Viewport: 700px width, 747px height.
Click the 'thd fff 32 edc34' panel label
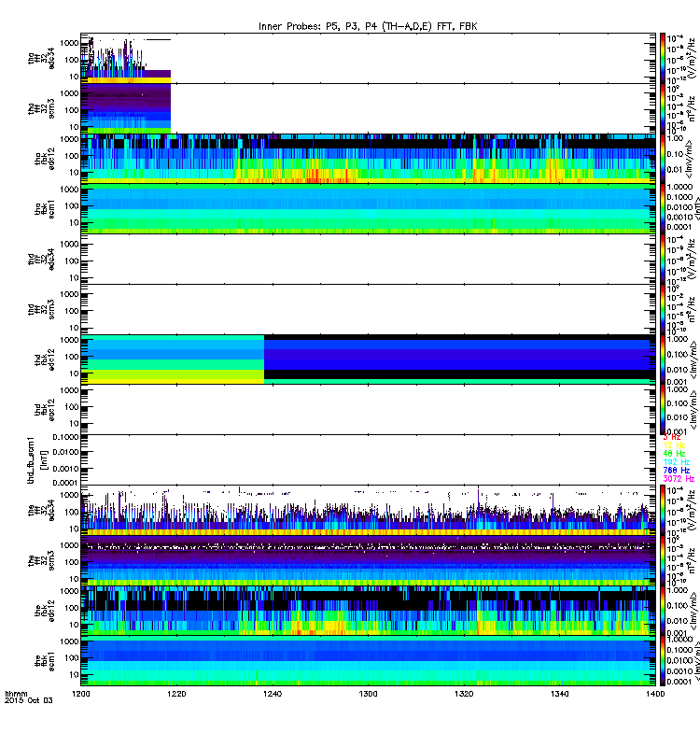(x=41, y=260)
